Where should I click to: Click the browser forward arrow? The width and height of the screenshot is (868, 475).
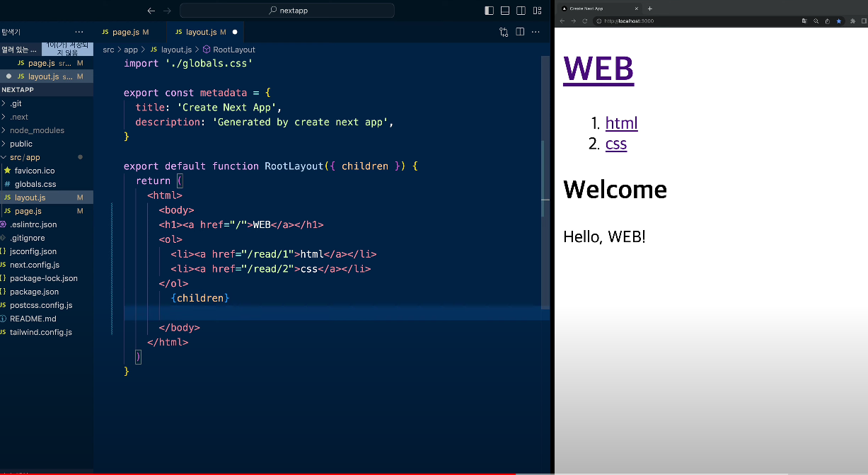(574, 21)
